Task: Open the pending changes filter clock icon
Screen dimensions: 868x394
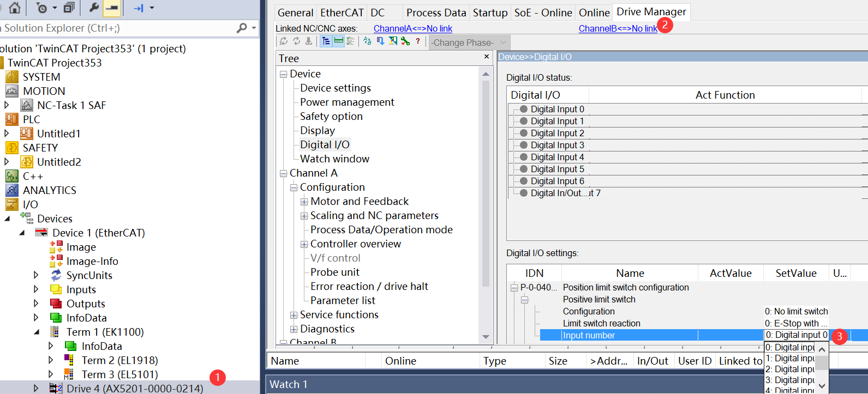Action: click(x=42, y=8)
